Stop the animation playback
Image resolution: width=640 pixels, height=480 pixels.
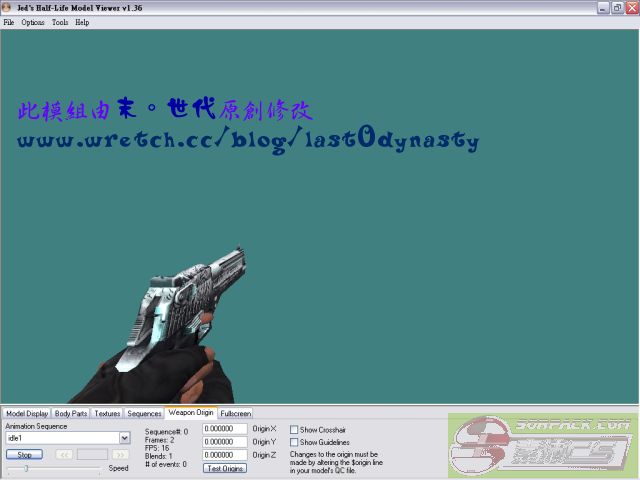tap(24, 455)
